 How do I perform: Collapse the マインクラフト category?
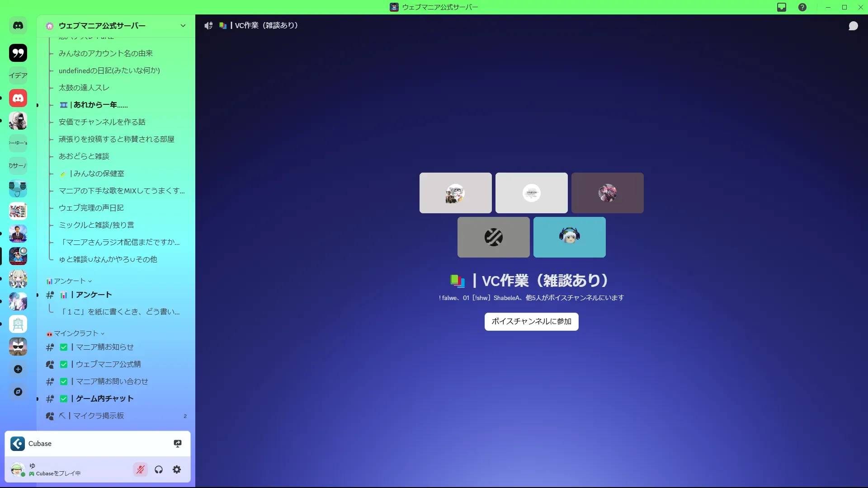[76, 333]
